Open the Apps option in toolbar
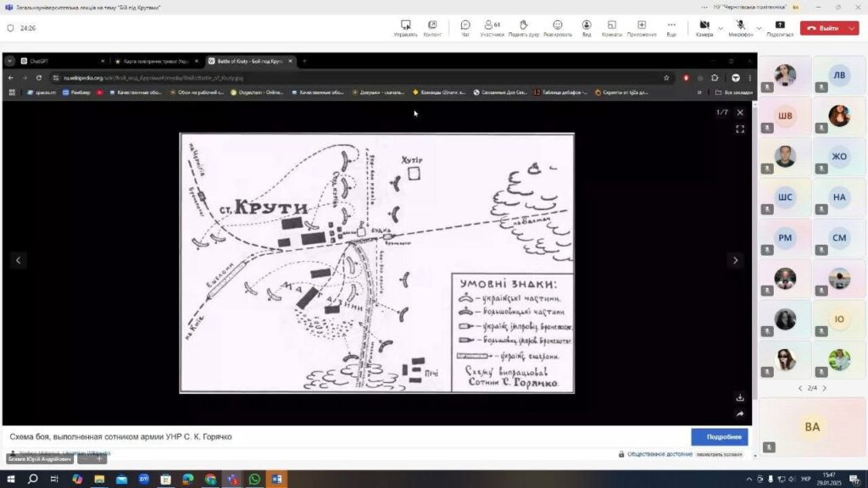The image size is (868, 488). 642,28
